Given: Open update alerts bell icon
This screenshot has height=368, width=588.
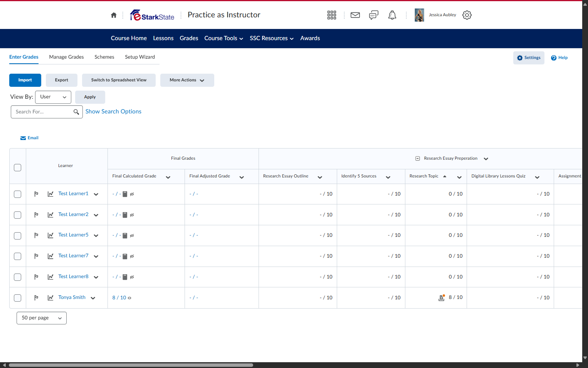Looking at the screenshot, I should tap(392, 15).
